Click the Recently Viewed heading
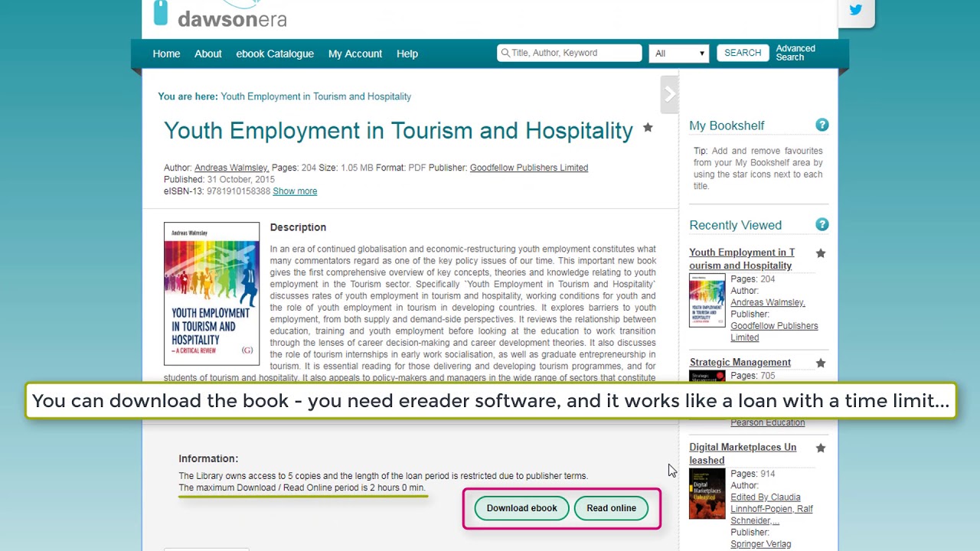This screenshot has height=551, width=980. pyautogui.click(x=735, y=225)
